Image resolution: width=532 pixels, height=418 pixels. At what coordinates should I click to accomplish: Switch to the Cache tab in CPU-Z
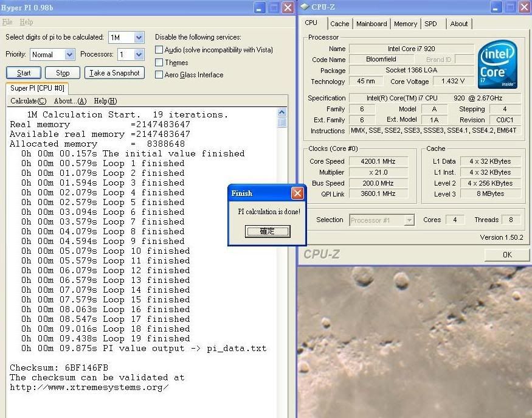coord(340,24)
